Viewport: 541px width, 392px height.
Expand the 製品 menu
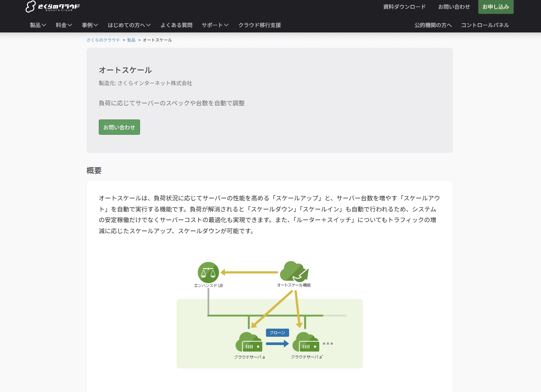tap(38, 25)
